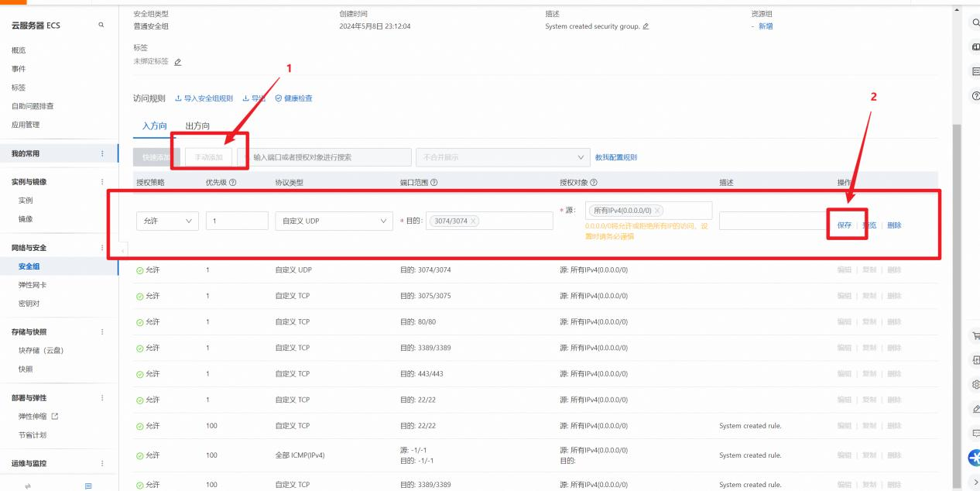Image resolution: width=980 pixels, height=491 pixels.
Task: Expand the right toolbar with chevron
Action: (x=975, y=482)
